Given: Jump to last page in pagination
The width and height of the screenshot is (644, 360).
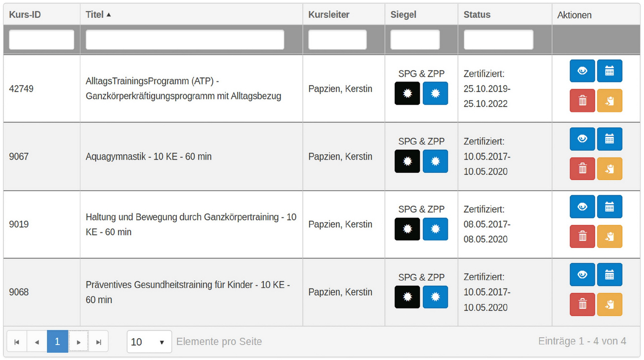Looking at the screenshot, I should (x=98, y=342).
